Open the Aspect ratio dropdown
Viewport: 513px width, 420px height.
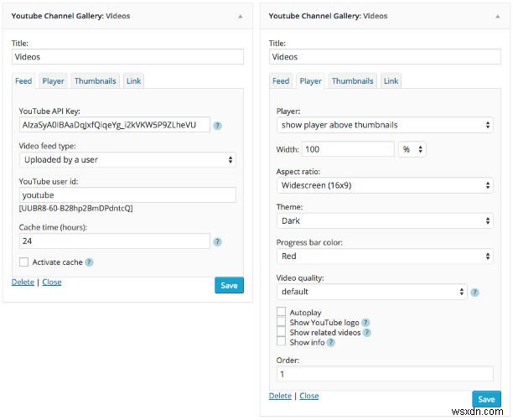(x=385, y=185)
